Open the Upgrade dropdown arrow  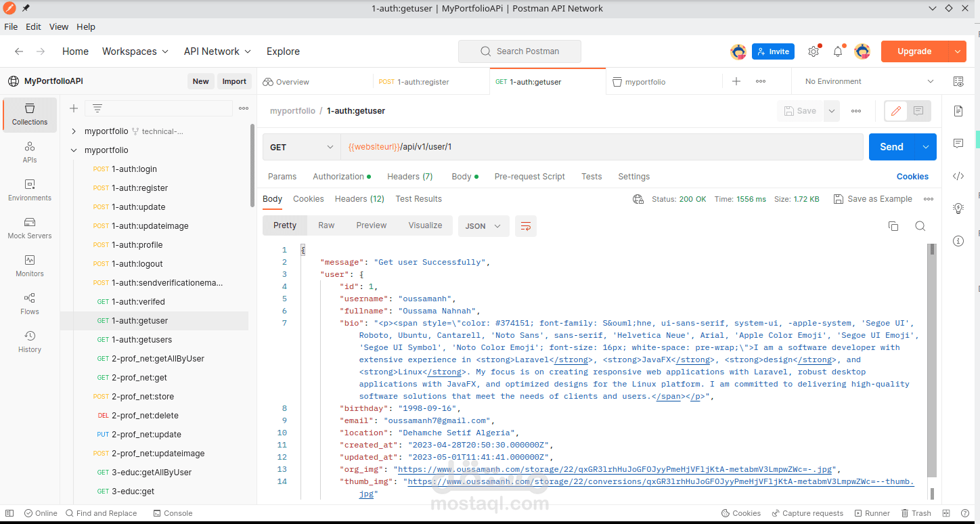(x=957, y=51)
